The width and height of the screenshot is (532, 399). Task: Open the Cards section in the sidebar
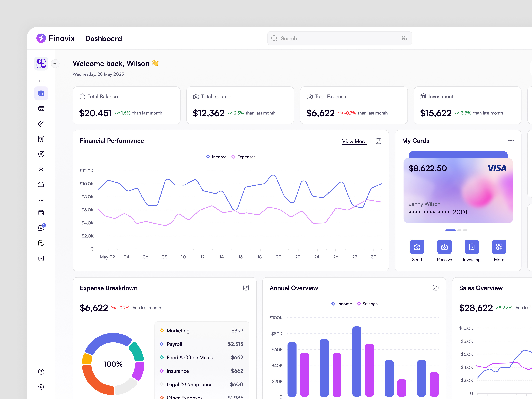click(x=41, y=108)
